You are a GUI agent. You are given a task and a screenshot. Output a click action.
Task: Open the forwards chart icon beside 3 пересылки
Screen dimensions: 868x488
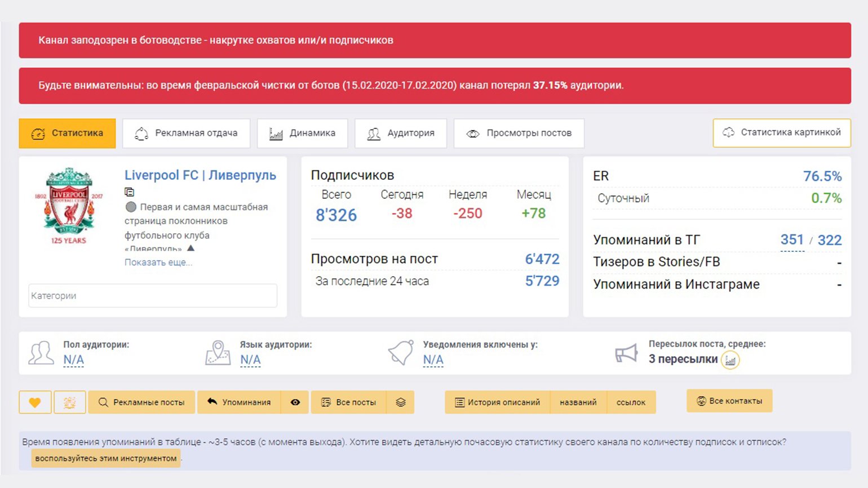tap(730, 360)
